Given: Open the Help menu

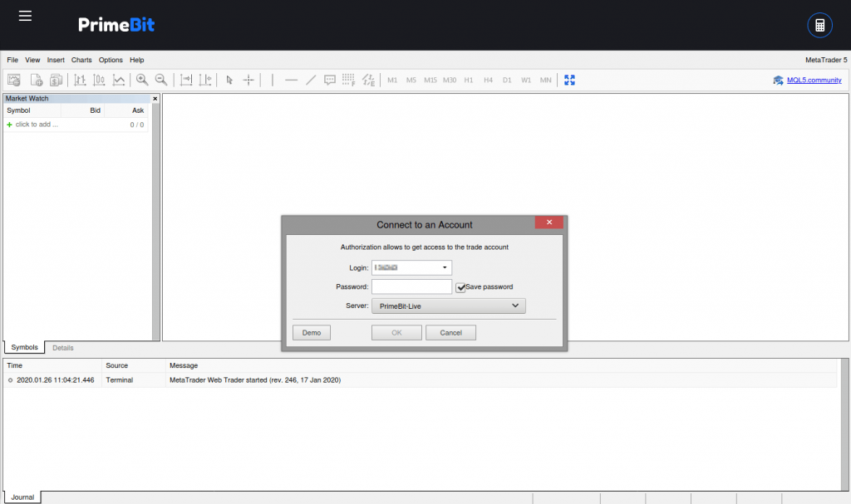Looking at the screenshot, I should click(x=137, y=61).
